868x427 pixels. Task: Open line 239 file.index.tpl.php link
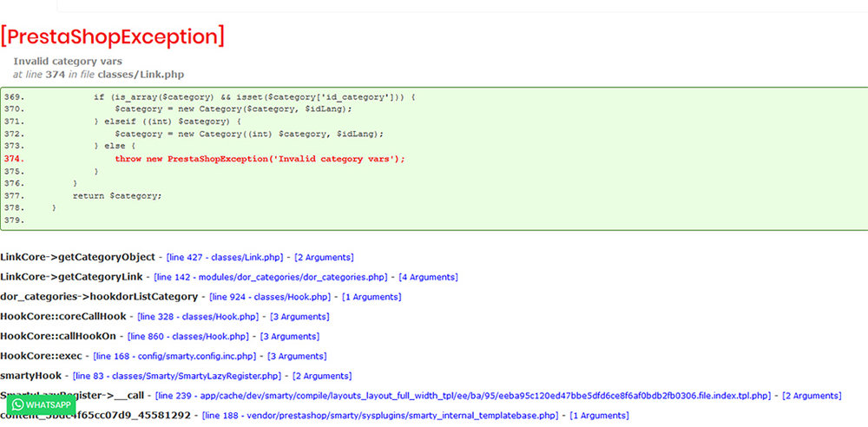click(x=463, y=396)
